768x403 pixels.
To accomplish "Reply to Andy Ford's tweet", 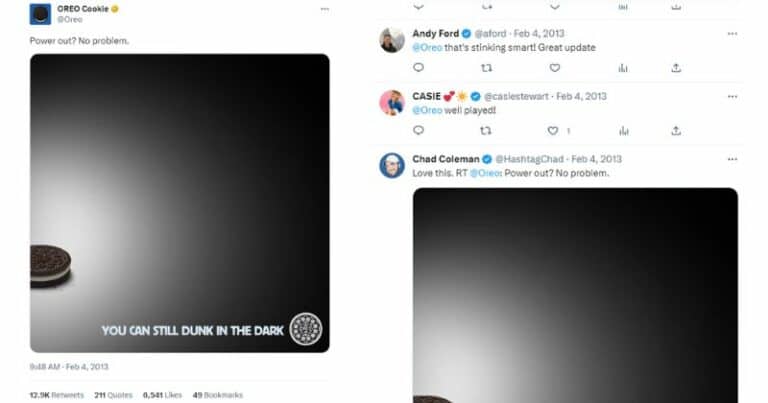I will (x=418, y=68).
